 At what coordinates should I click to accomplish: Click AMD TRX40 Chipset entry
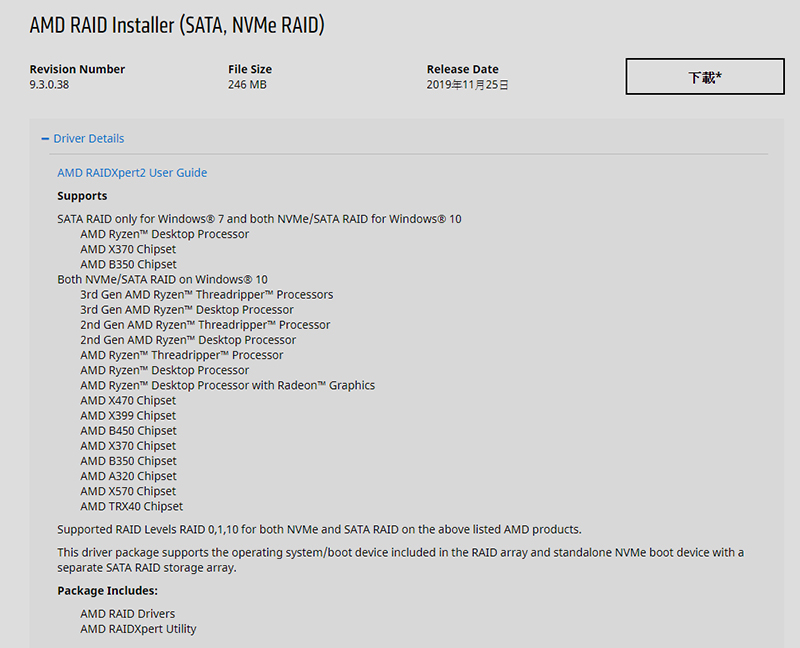pyautogui.click(x=132, y=506)
